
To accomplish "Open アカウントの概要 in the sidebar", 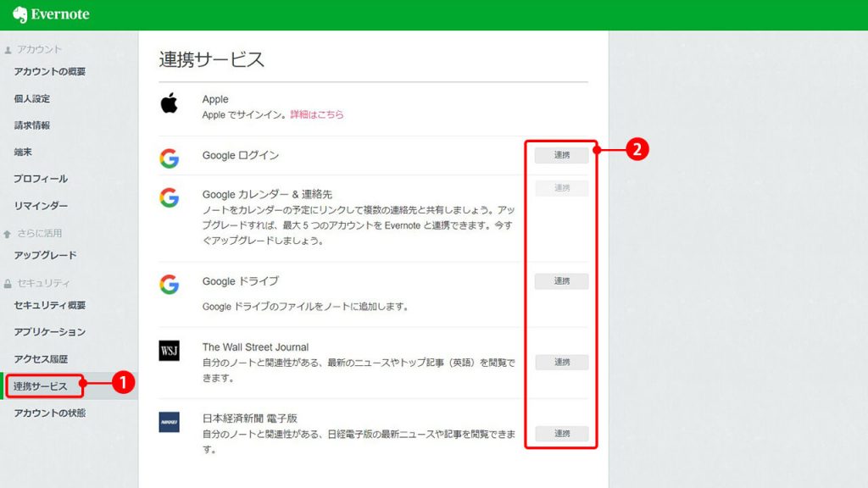I will click(50, 71).
